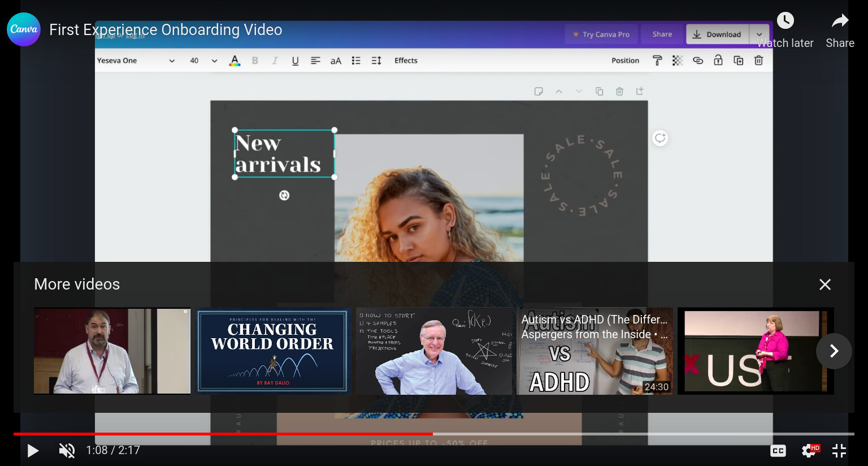Show next set of suggested videos
This screenshot has width=868, height=466.
click(834, 351)
